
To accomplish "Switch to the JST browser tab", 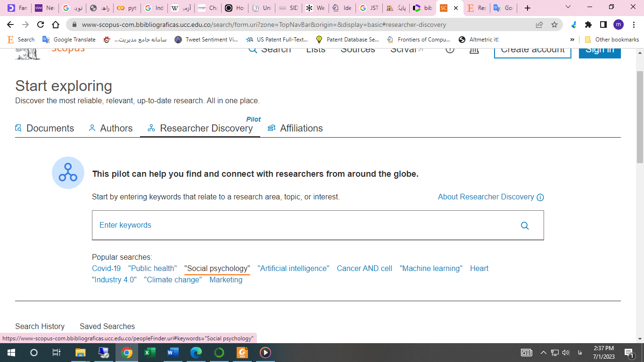I will pyautogui.click(x=369, y=8).
